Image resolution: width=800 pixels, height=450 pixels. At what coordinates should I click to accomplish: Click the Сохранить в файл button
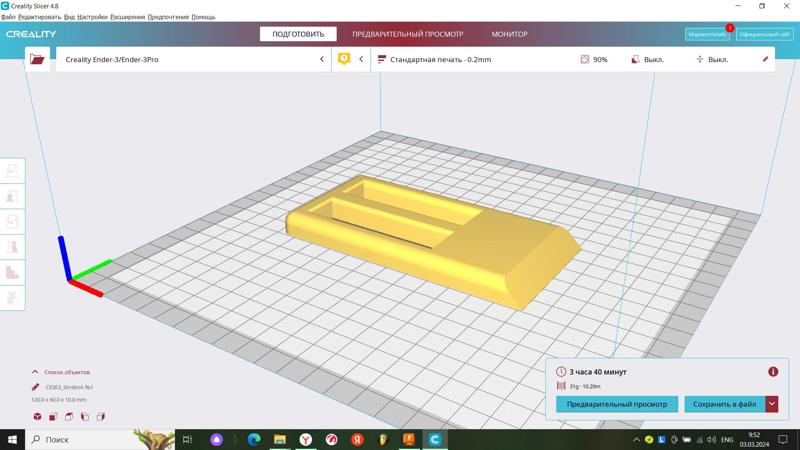coord(724,404)
